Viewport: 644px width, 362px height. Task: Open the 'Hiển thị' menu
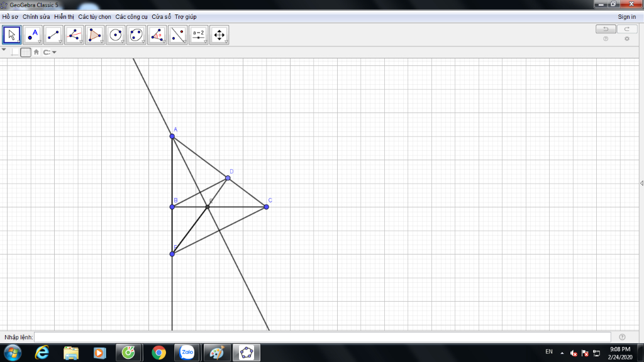coord(64,17)
